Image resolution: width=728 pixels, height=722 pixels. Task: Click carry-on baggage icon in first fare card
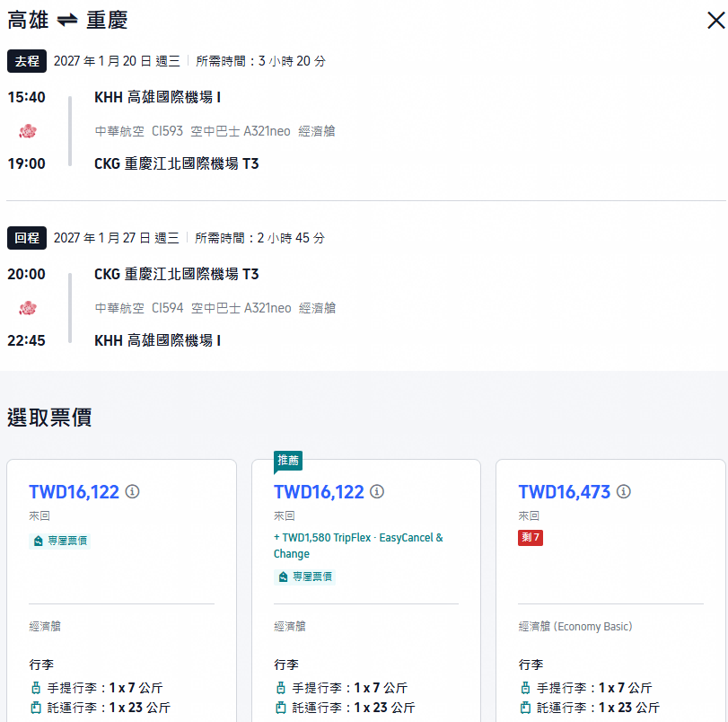click(36, 688)
